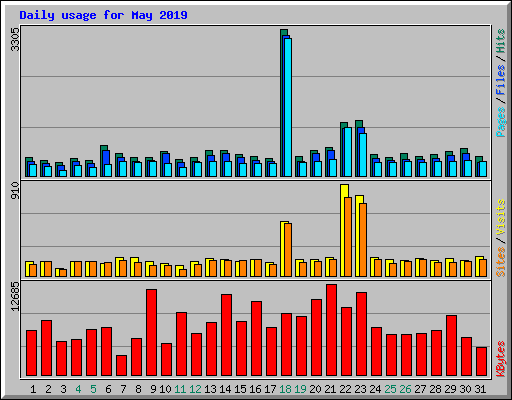Viewport: 512px width, 400px height.
Task: Select the red KBytes bar for day 21
Action: [331, 330]
